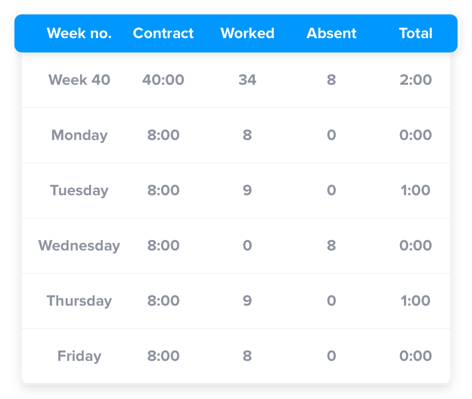Select Wednesday's absent value 8
The height and width of the screenshot is (399, 472).
point(331,246)
